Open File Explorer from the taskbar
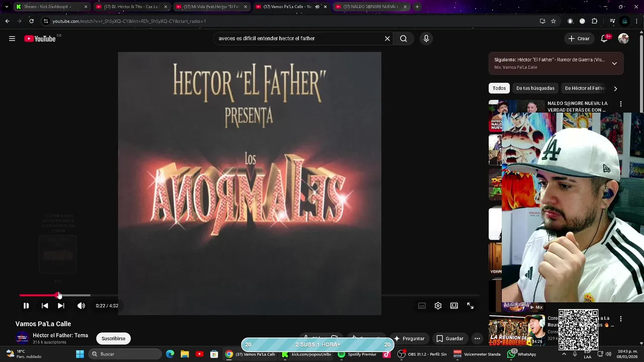 pos(185,354)
